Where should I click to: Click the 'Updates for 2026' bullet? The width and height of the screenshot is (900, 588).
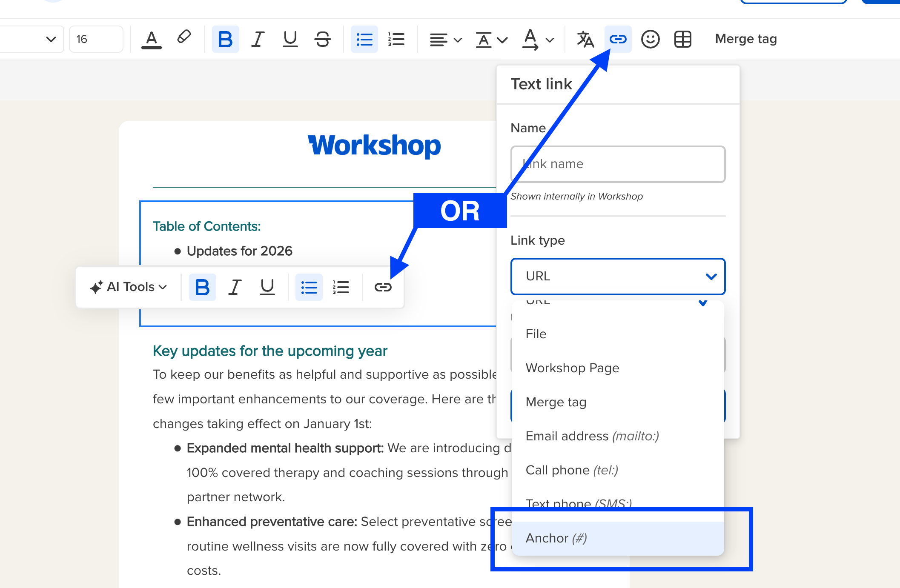pos(240,251)
